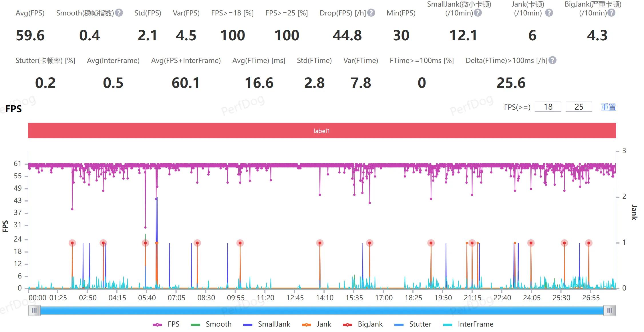Image resolution: width=644 pixels, height=332 pixels.
Task: Click help icon beside Delta(FTime)>100ms
Action: click(553, 60)
